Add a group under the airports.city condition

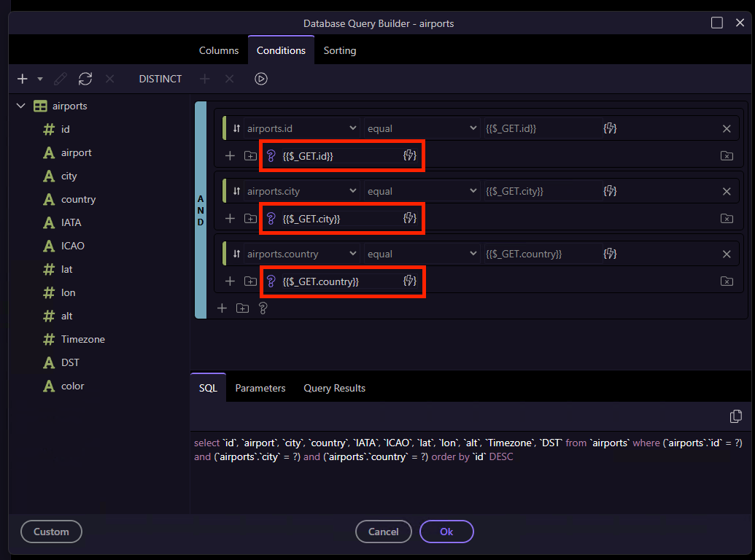click(250, 219)
